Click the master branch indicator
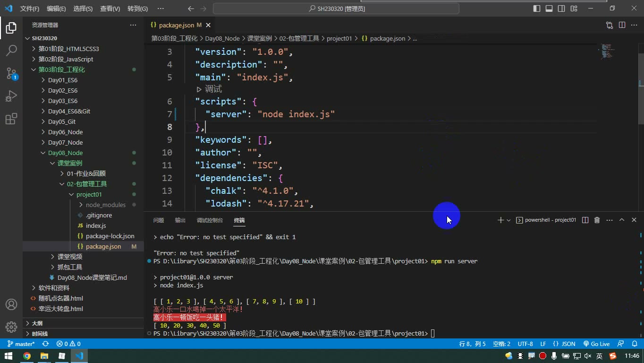 click(x=21, y=344)
